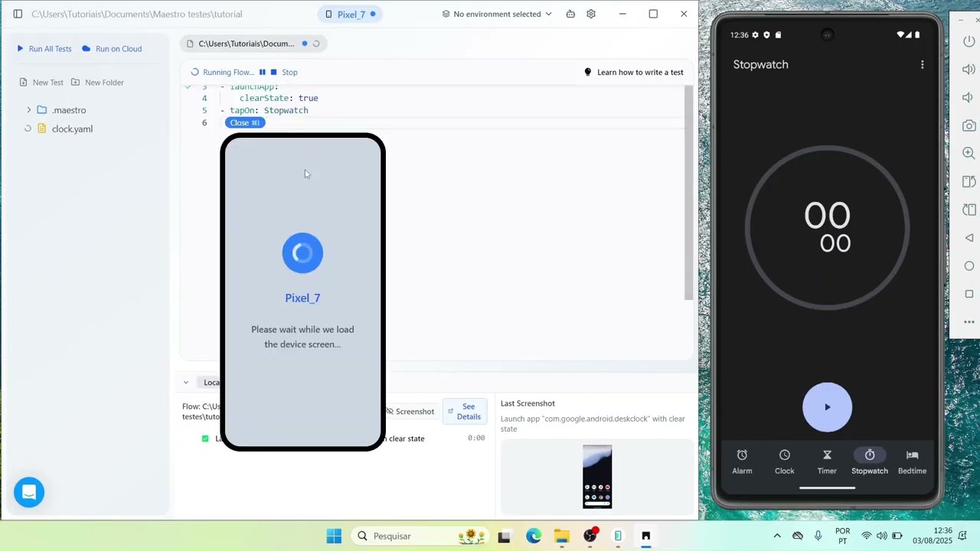Show hidden system tray icons
Screen dimensions: 980x551
point(777,536)
